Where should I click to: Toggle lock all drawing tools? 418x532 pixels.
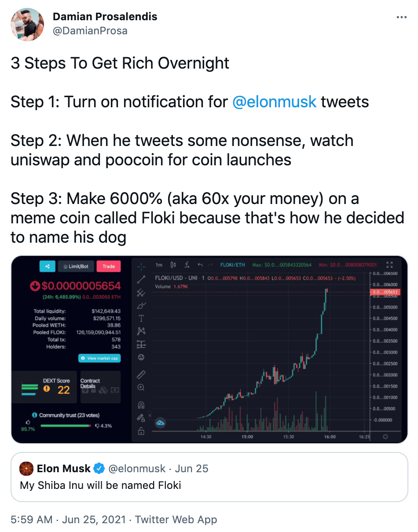click(x=141, y=431)
